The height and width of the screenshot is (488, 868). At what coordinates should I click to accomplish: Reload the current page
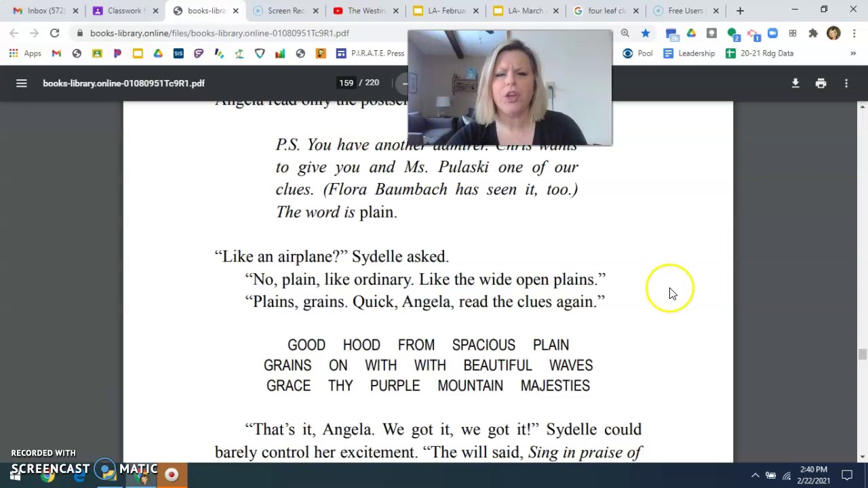click(54, 33)
